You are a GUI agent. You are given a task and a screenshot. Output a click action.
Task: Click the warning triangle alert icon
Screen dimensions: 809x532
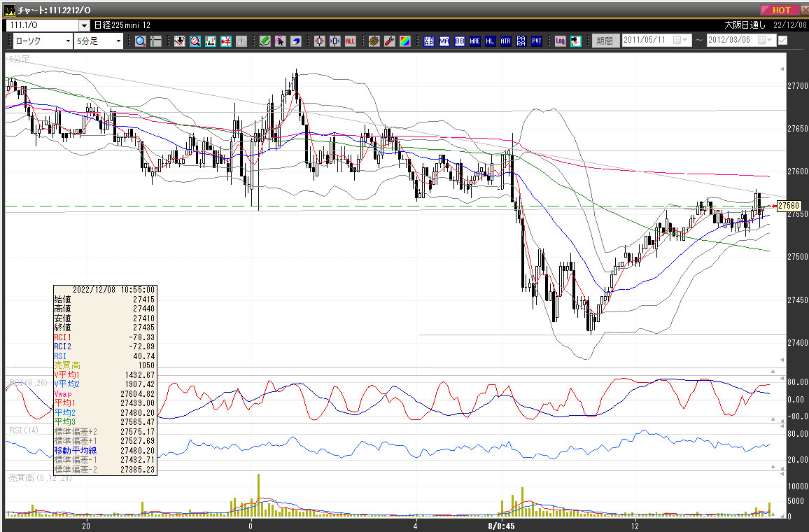pos(241,41)
